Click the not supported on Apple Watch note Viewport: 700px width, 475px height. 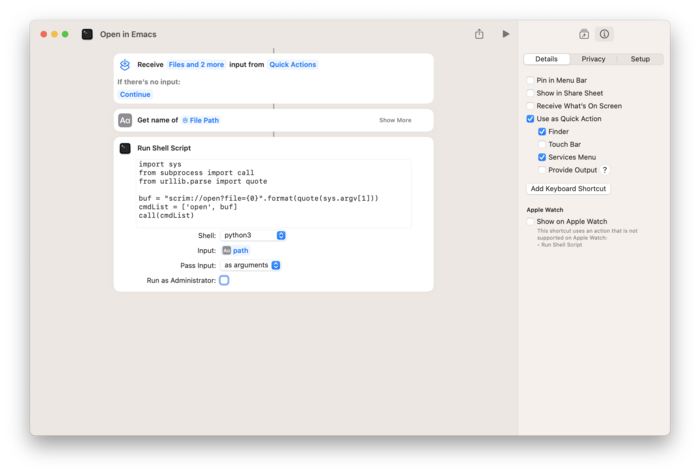587,238
